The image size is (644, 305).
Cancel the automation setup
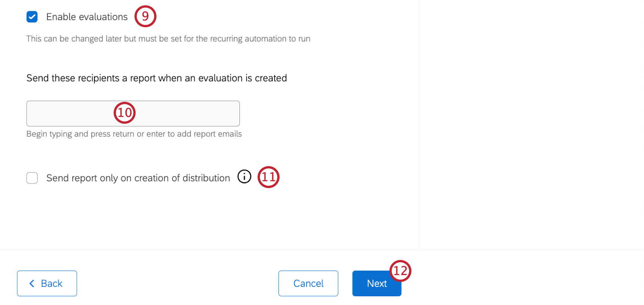[x=308, y=283]
